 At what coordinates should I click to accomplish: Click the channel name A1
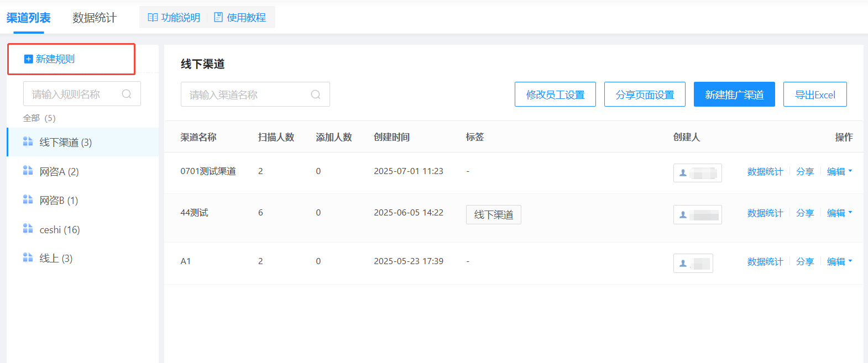pos(186,261)
